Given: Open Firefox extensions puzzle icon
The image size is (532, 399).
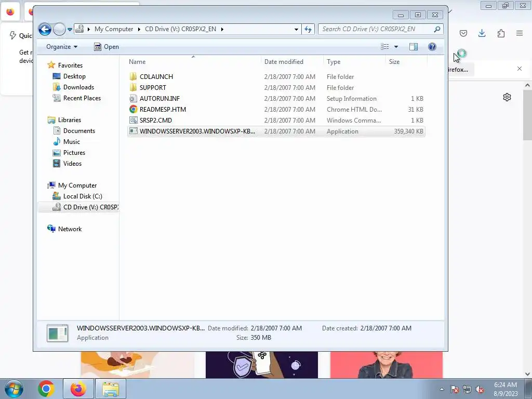Looking at the screenshot, I should pyautogui.click(x=501, y=33).
